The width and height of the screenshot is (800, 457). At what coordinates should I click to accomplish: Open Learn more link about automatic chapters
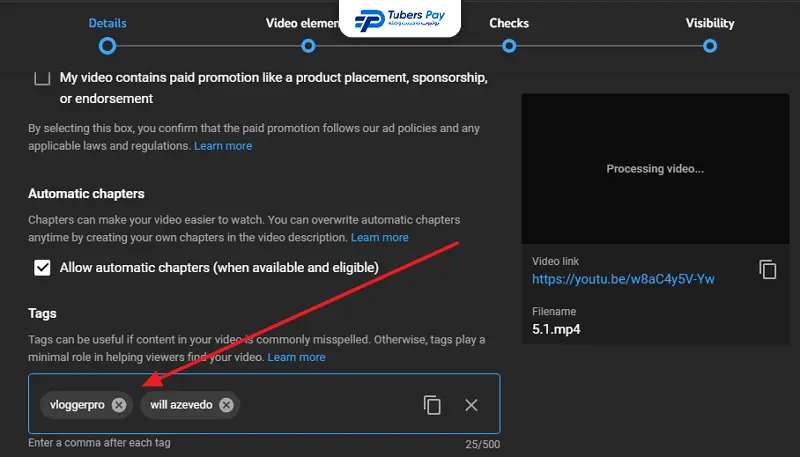tap(380, 238)
